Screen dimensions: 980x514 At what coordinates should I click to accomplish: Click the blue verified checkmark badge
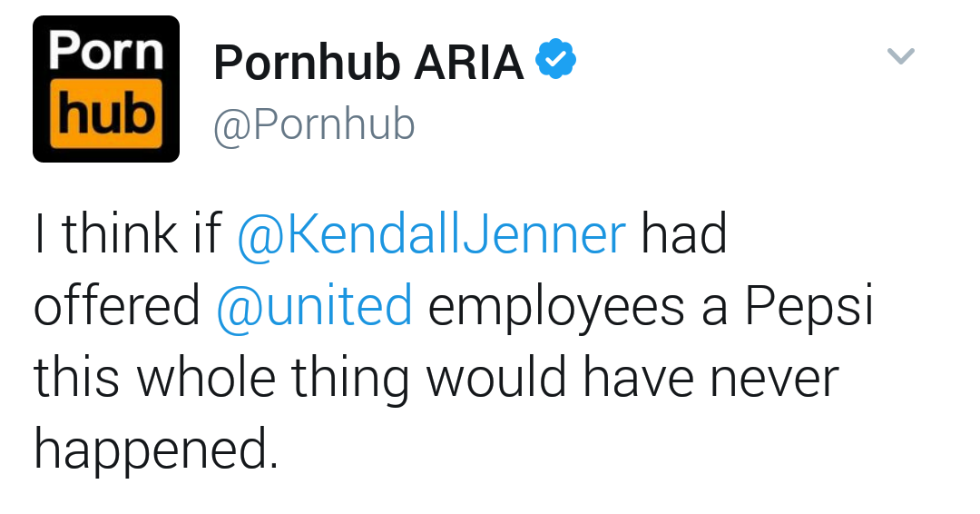click(x=554, y=60)
